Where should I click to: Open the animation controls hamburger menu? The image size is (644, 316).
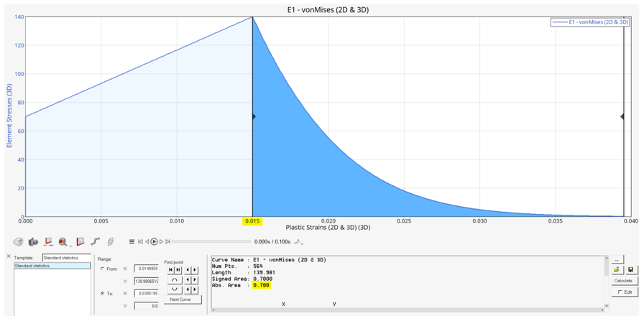coord(132,242)
